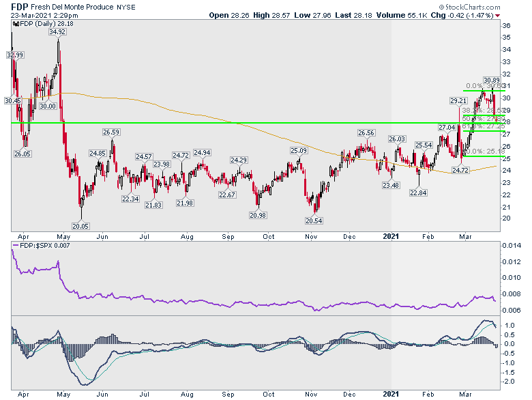The height and width of the screenshot is (400, 532).
Task: Click the 24.29 price label
Action: click(x=239, y=160)
